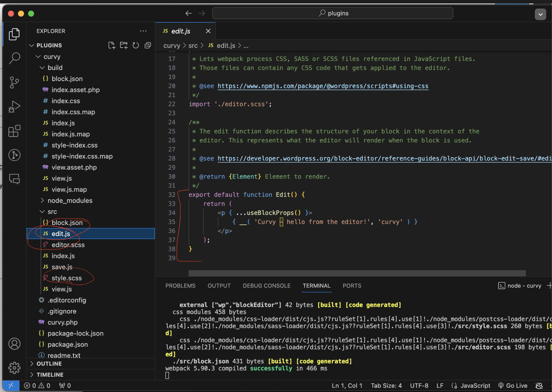Open the Manage gear icon
The height and width of the screenshot is (392, 552).
(x=14, y=368)
